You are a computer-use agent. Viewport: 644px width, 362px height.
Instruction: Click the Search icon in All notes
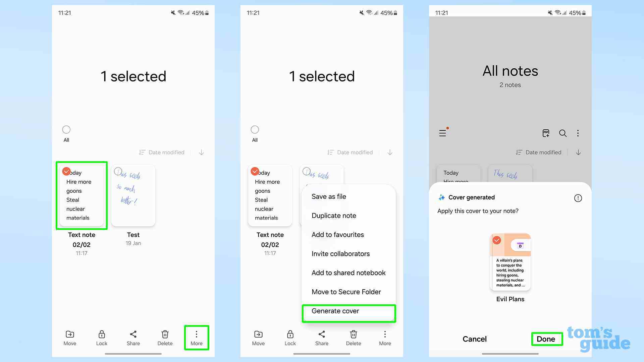click(x=562, y=133)
